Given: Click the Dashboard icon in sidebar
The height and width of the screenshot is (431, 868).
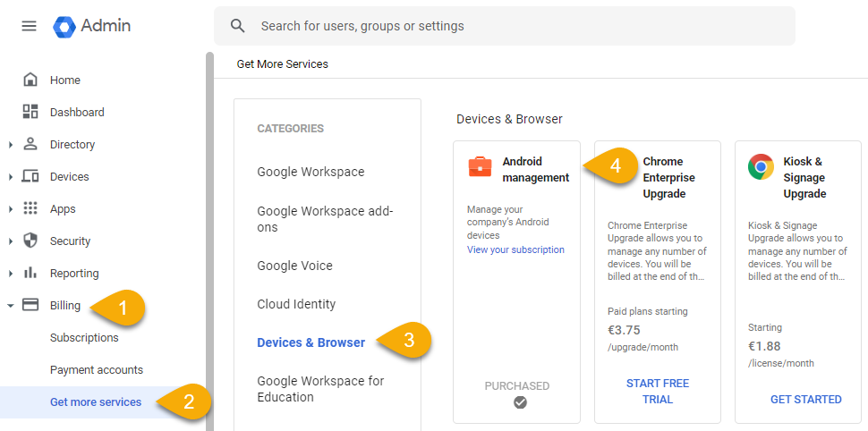Looking at the screenshot, I should point(30,112).
